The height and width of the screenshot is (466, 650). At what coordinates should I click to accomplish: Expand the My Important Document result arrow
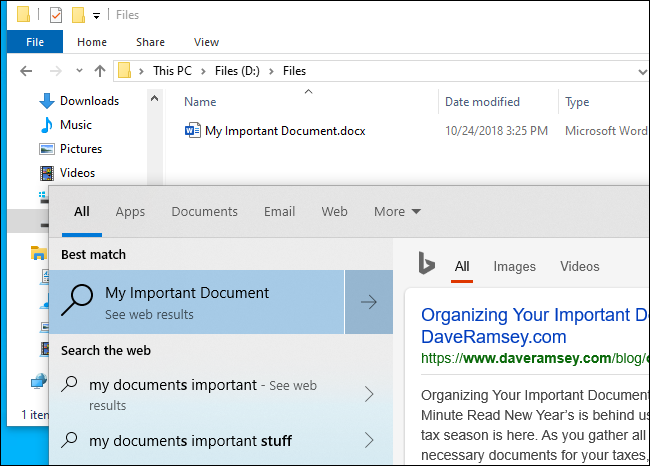[368, 302]
